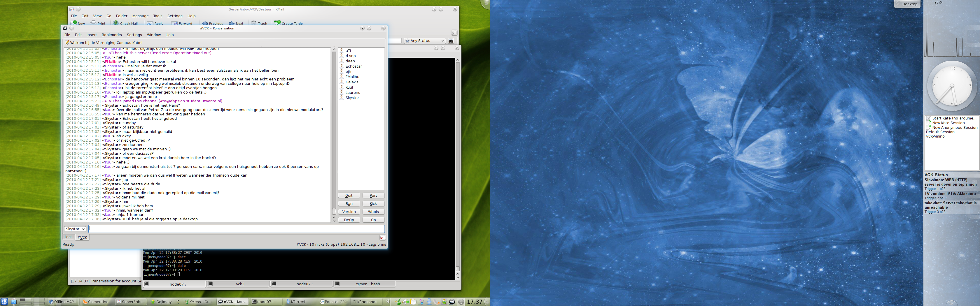Switch to the vck3 terminal tab

click(238, 284)
